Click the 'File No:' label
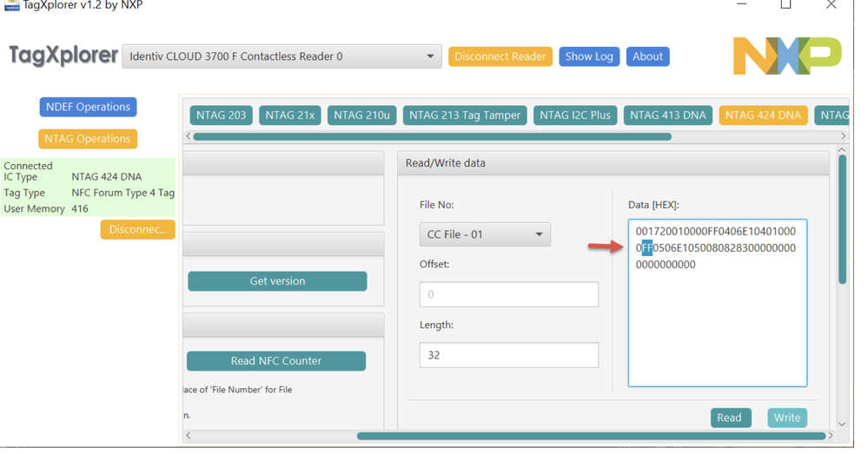 coord(437,205)
